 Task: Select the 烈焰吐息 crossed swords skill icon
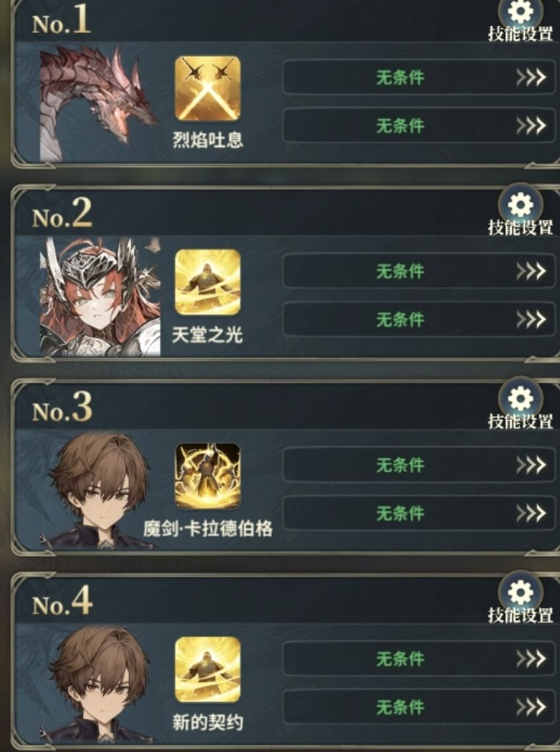point(207,88)
